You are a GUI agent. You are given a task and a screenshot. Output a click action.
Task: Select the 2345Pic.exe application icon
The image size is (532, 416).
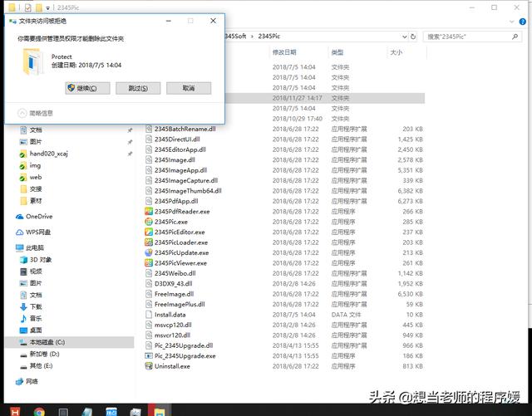pos(149,222)
